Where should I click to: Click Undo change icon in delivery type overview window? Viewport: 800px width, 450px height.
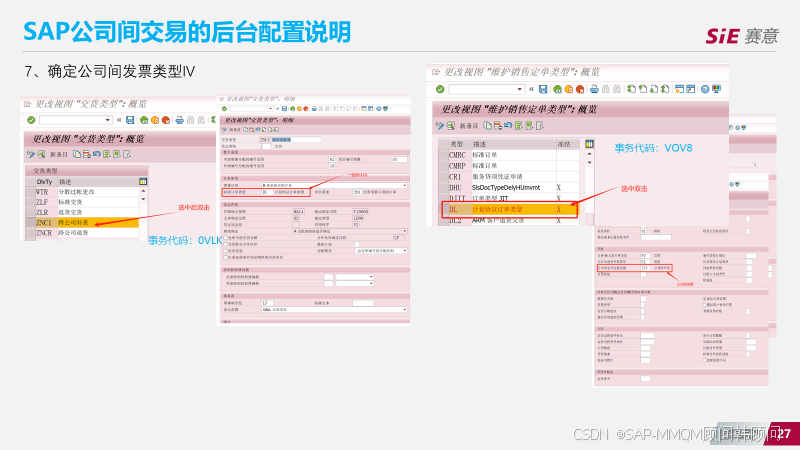(x=96, y=154)
